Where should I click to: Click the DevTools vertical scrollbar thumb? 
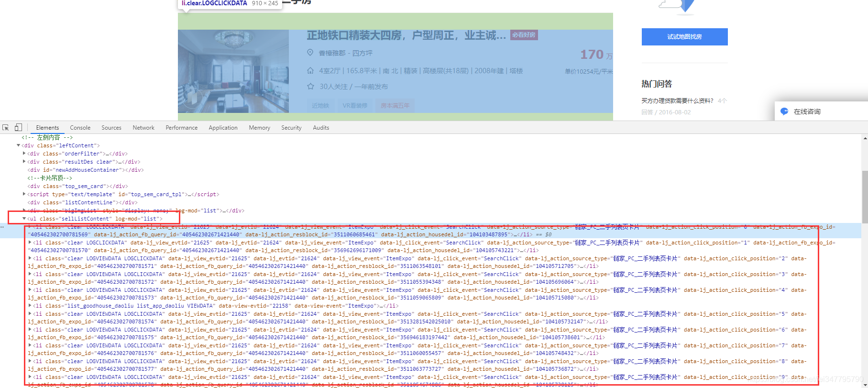click(865, 196)
